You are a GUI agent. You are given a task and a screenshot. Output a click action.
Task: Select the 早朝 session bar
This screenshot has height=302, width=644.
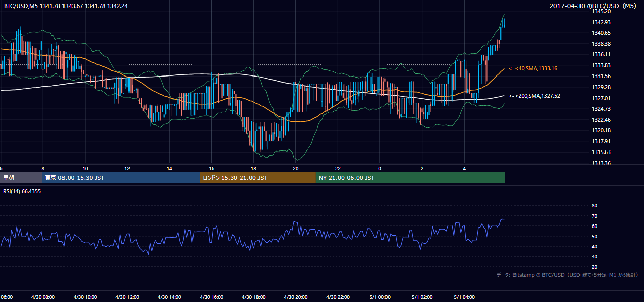pyautogui.click(x=21, y=178)
